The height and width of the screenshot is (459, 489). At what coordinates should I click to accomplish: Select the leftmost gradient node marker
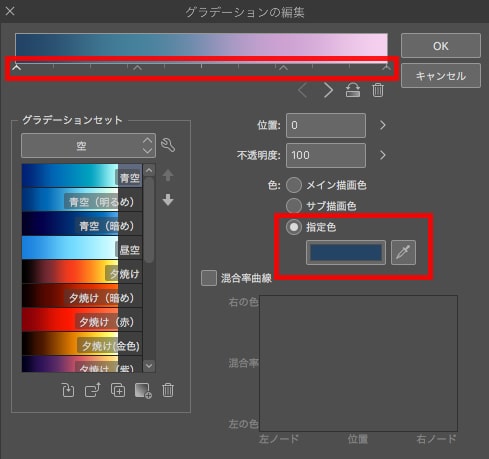pyautogui.click(x=16, y=67)
